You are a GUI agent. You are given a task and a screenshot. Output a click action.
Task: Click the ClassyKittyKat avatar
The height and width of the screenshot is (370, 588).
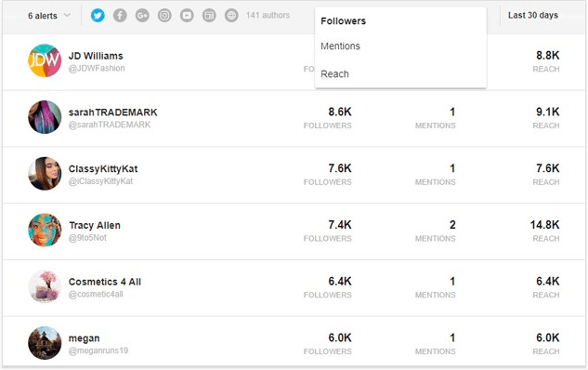(x=45, y=173)
